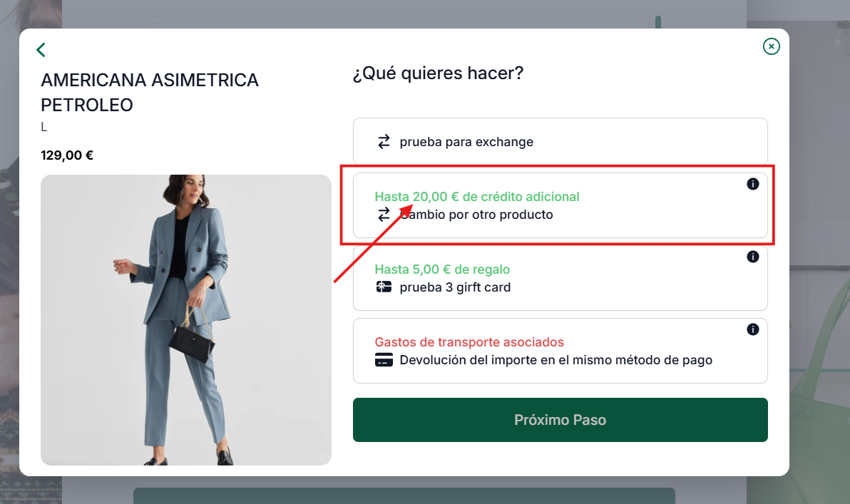Click gift card icon beside prueba 3 girft card

(x=384, y=287)
